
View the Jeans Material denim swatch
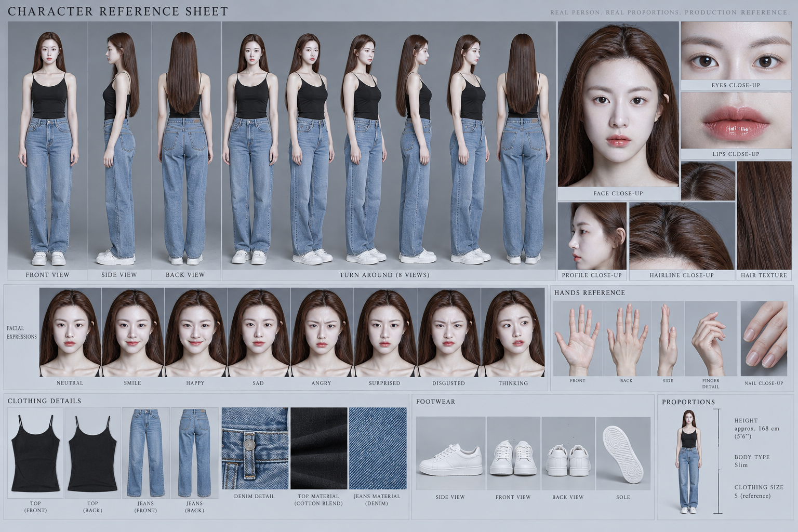(377, 448)
